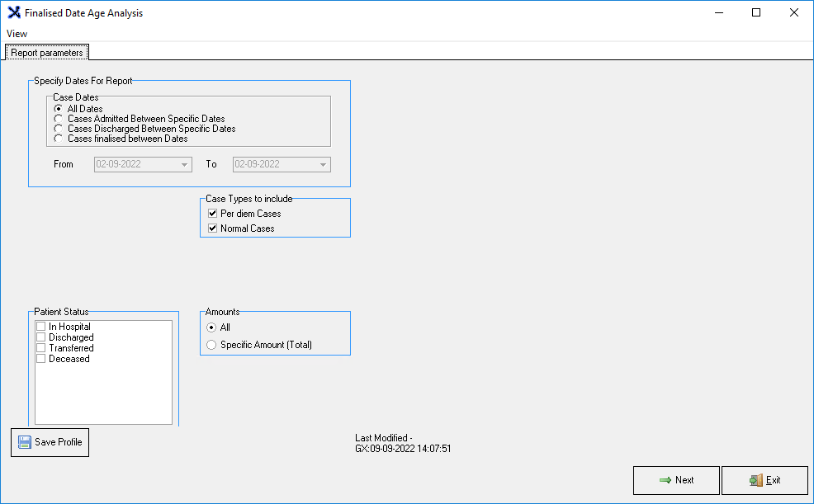
Task: Expand the To date dropdown arrow
Action: tap(322, 164)
